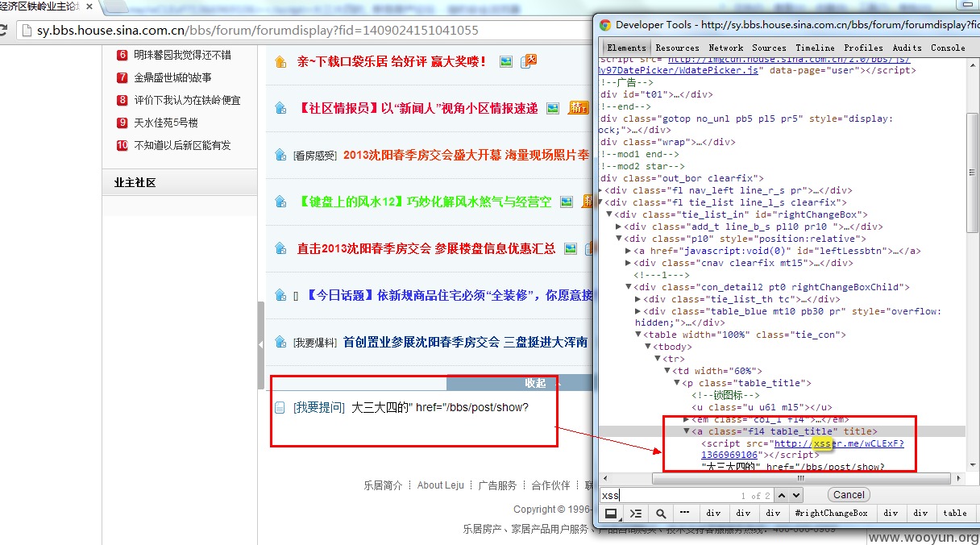Collapse the a f14 table_title node
980x545 pixels.
(x=687, y=431)
